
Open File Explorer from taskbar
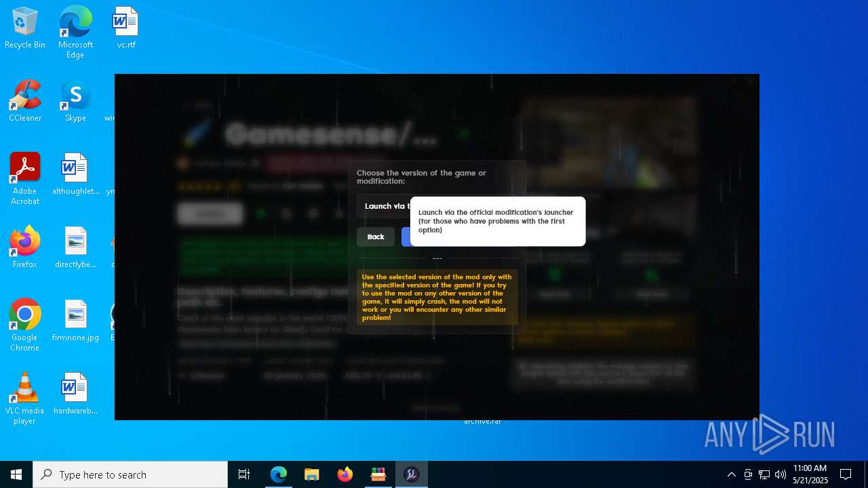point(312,474)
